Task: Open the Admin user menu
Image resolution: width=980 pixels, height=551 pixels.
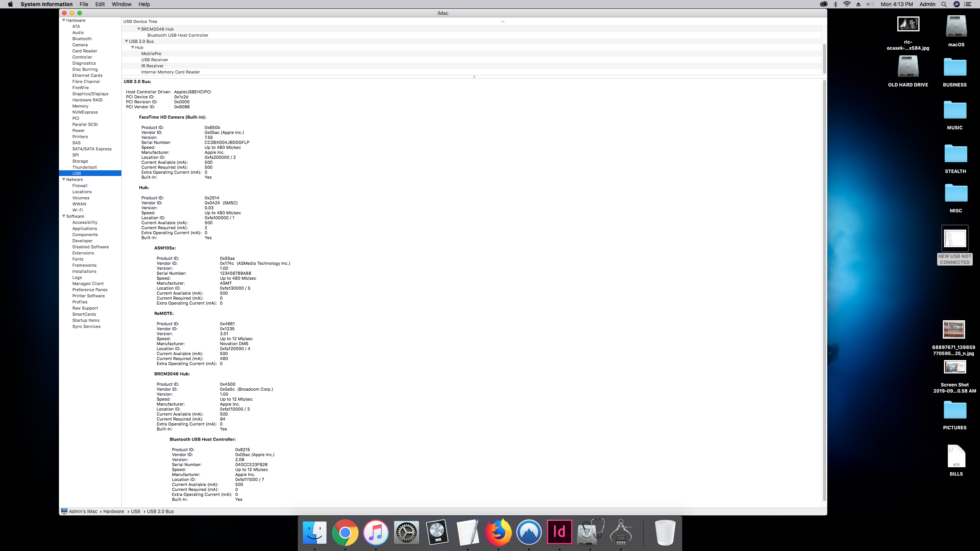Action: tap(927, 4)
